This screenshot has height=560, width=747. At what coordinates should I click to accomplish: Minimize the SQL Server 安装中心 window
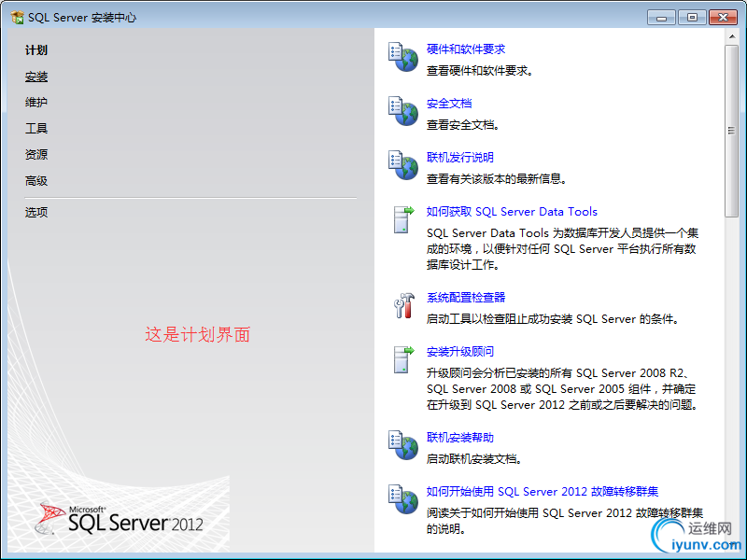pos(661,18)
